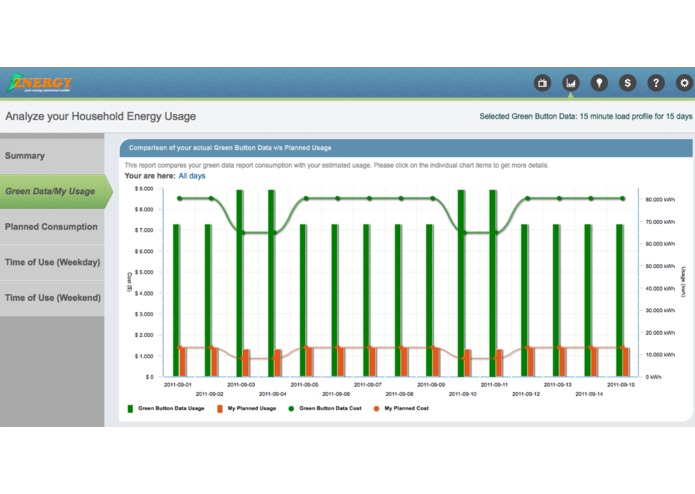Click the orange planned bar for 2011-09-07
Image resolution: width=695 pixels, height=494 pixels.
372,362
